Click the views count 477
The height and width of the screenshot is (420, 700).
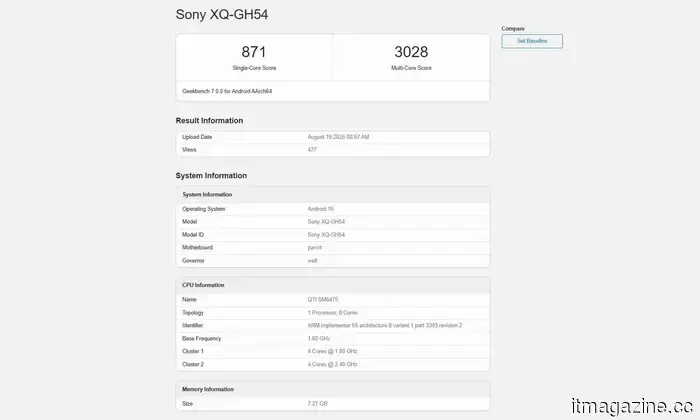pos(312,150)
